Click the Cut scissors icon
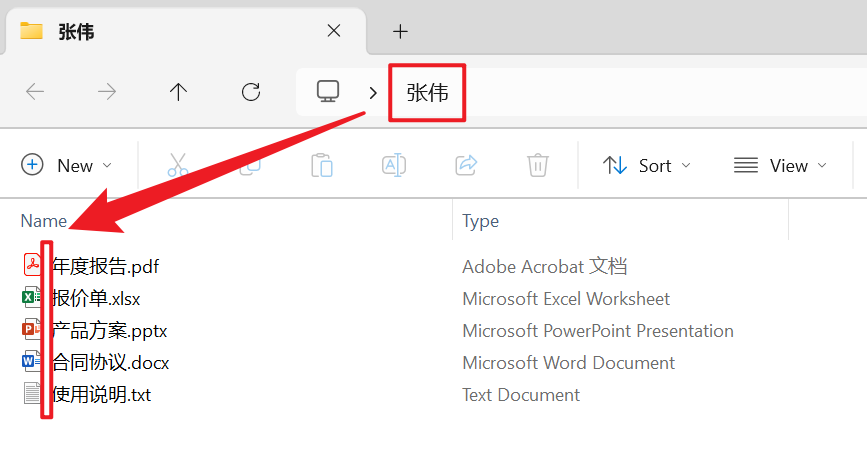 pyautogui.click(x=178, y=165)
